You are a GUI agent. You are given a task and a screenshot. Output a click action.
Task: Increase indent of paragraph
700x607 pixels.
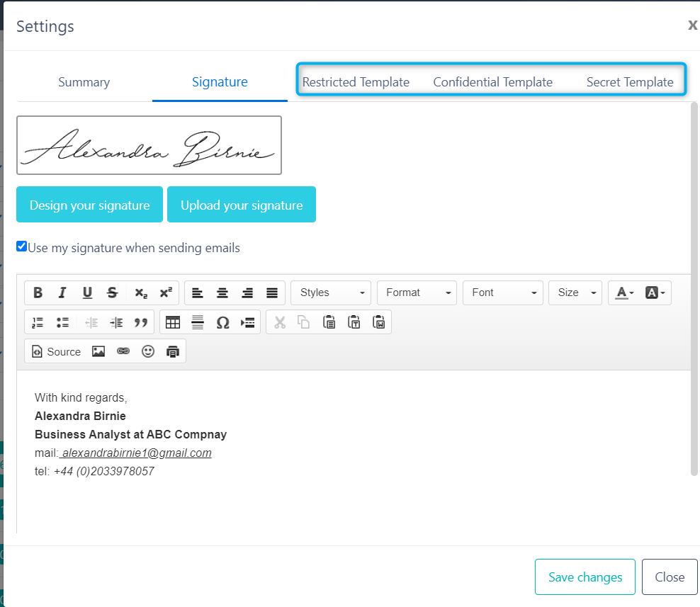(x=116, y=322)
